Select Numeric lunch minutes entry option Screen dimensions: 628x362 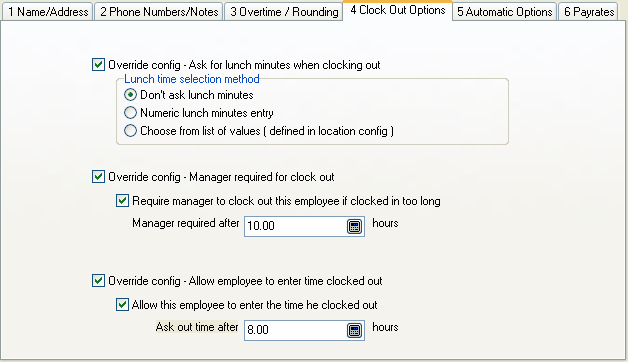pos(130,113)
